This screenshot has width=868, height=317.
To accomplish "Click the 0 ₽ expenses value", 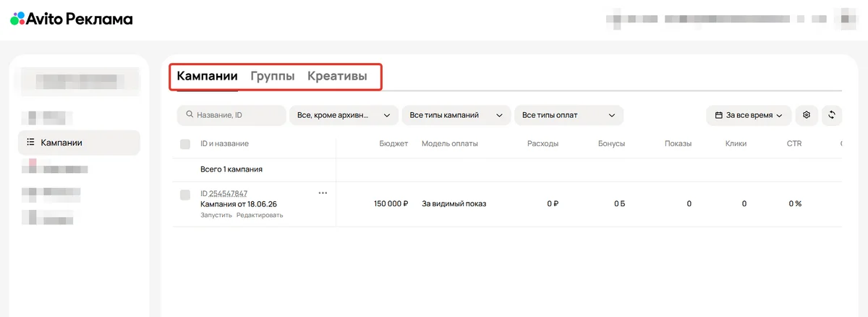I will [553, 204].
